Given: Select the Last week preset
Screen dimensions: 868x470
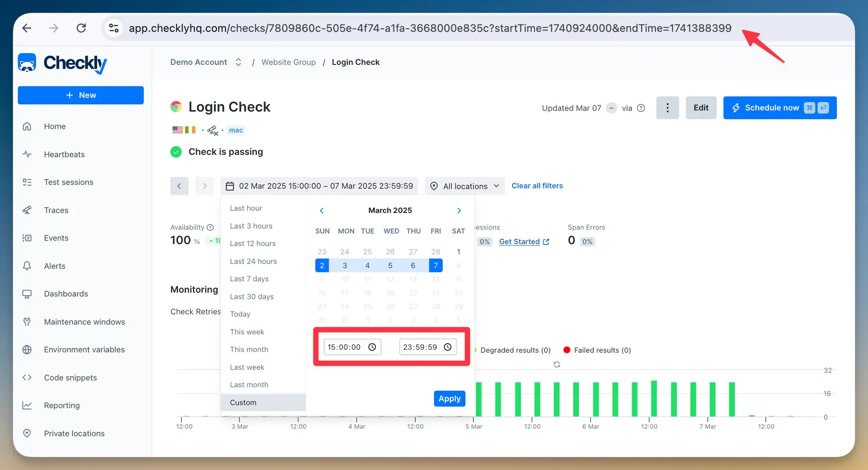Looking at the screenshot, I should tap(263, 367).
